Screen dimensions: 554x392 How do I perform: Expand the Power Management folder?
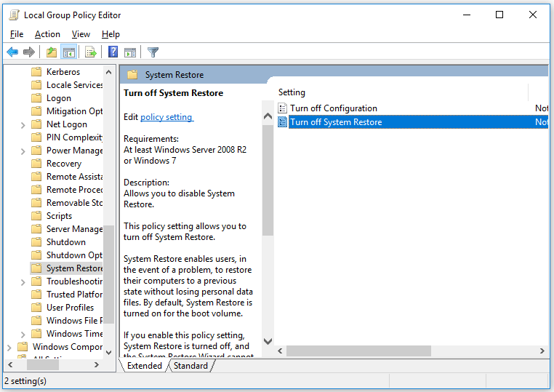pyautogui.click(x=23, y=151)
